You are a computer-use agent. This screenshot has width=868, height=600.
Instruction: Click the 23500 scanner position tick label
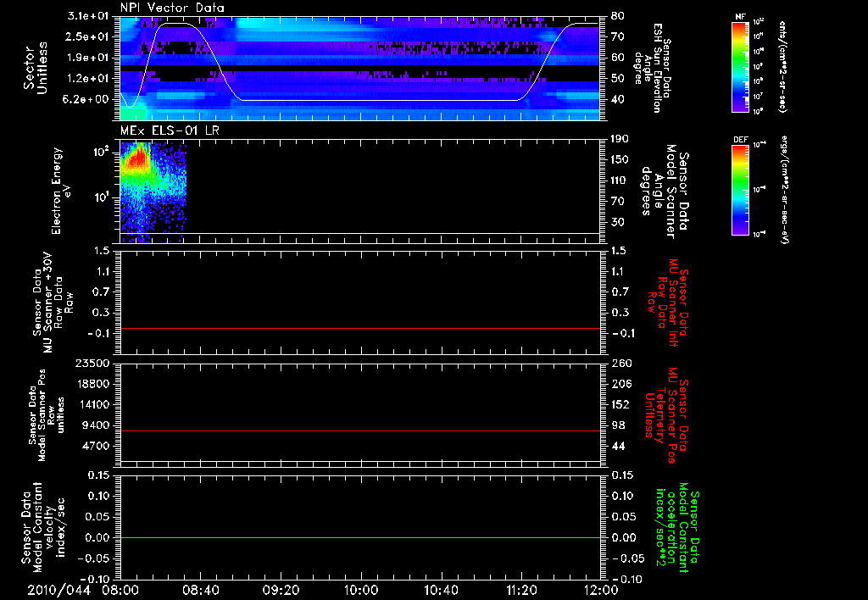[x=93, y=364]
